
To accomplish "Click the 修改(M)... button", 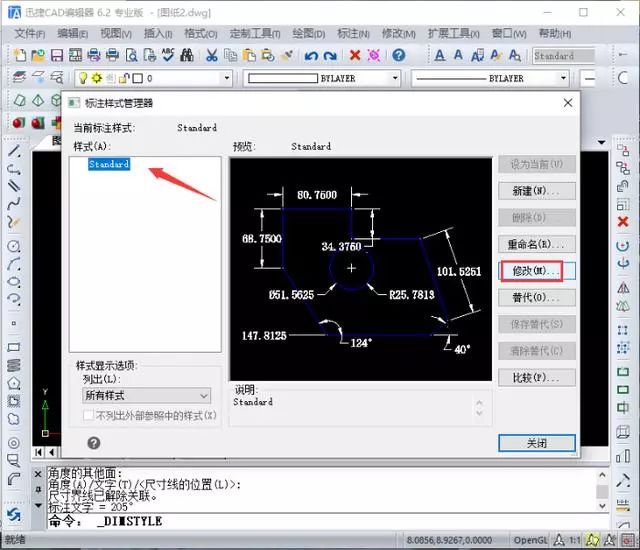I will coord(537,271).
